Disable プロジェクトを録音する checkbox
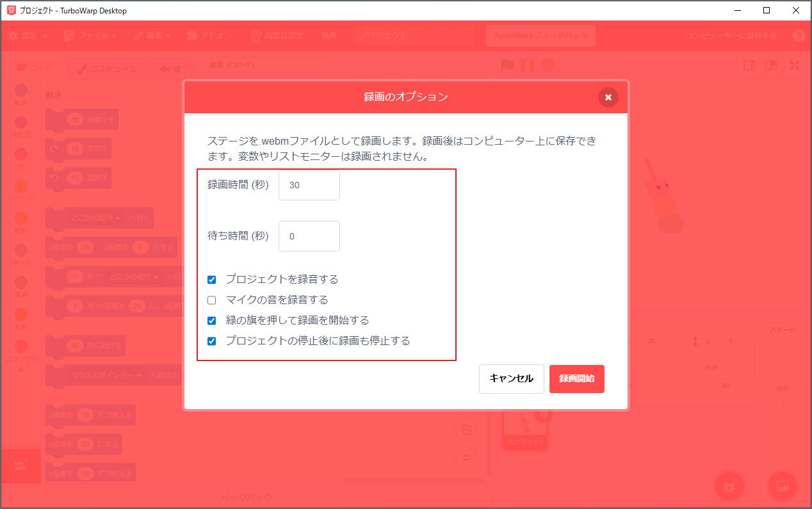This screenshot has height=509, width=812. (x=211, y=279)
